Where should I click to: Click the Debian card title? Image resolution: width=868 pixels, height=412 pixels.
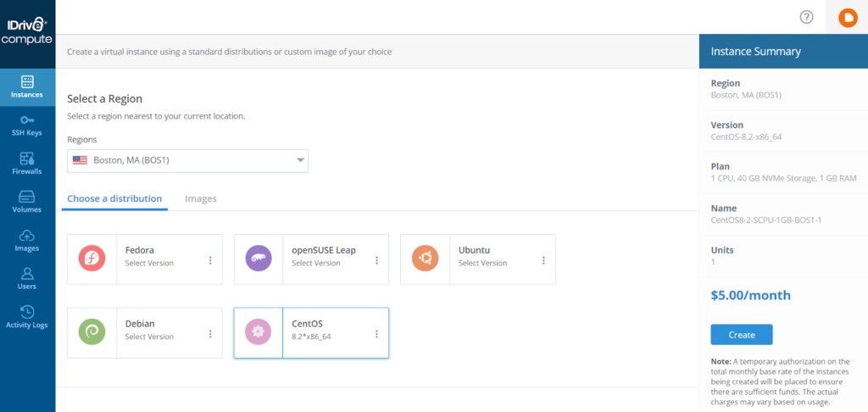tap(140, 323)
